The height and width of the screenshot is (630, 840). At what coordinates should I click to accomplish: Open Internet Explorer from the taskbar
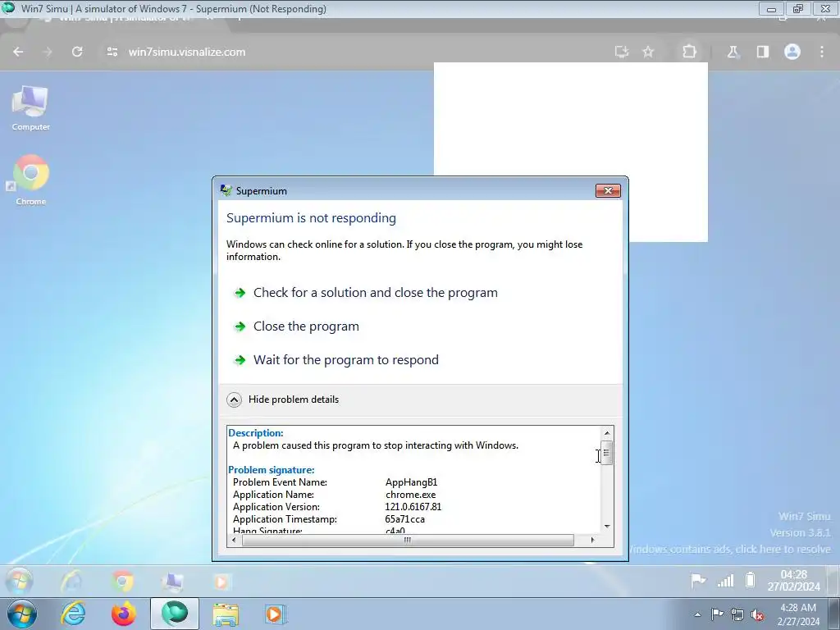pyautogui.click(x=73, y=614)
